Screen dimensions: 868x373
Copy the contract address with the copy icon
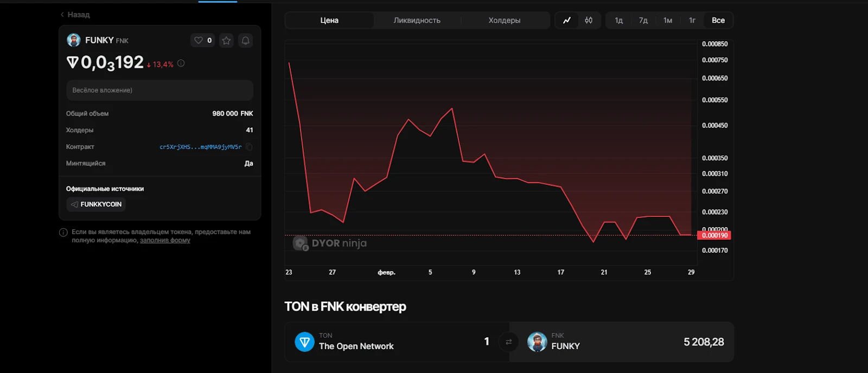[x=249, y=147]
